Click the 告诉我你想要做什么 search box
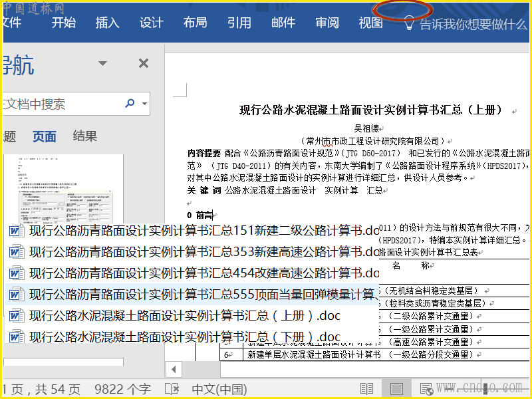This screenshot has width=532, height=399. (x=473, y=24)
